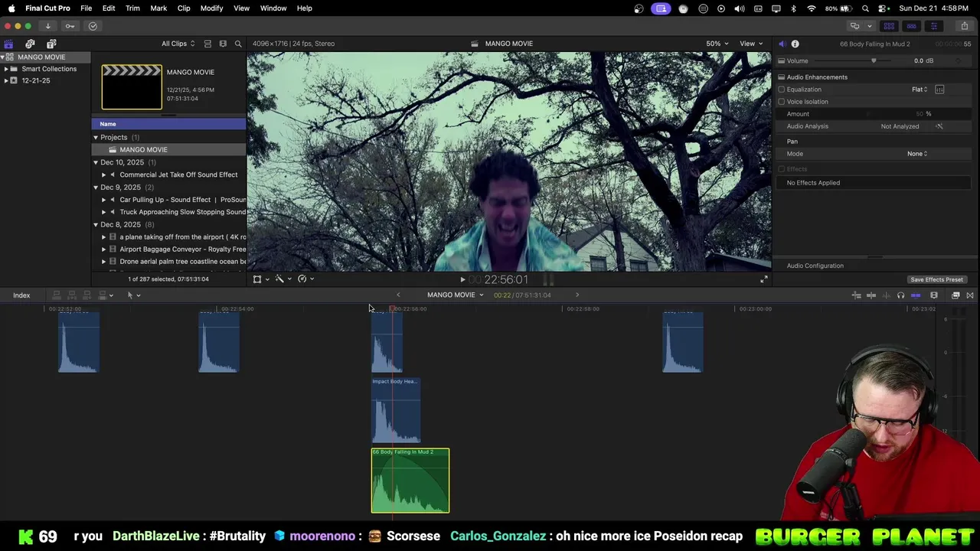Image resolution: width=980 pixels, height=551 pixels.
Task: Open the Modify menu
Action: 211,8
